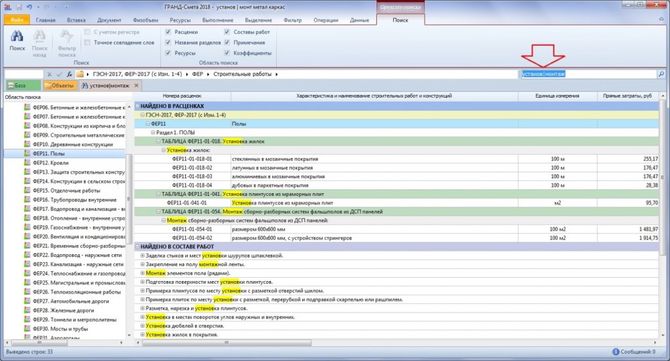Click the Объекты button
The image size is (670, 361).
point(60,85)
